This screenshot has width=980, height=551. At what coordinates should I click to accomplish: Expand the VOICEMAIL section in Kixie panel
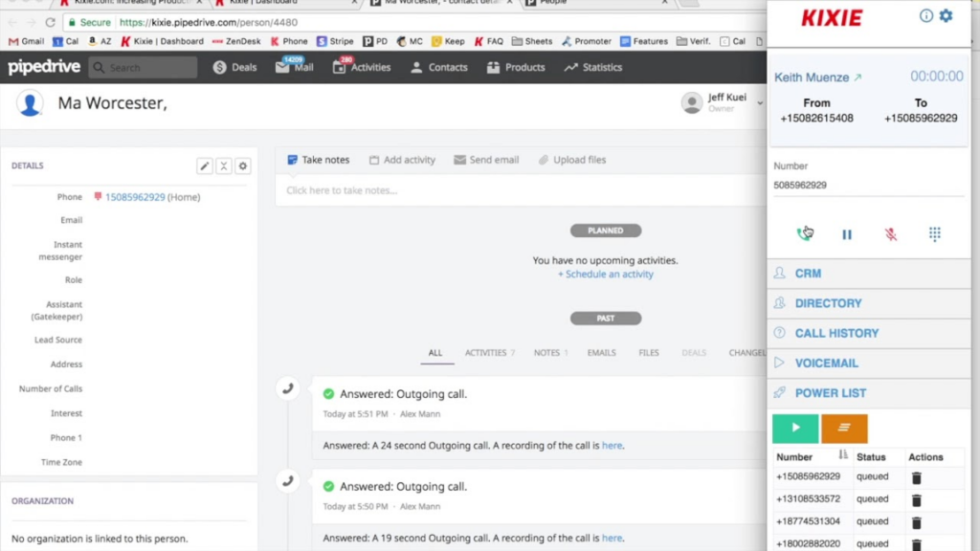[x=829, y=363]
